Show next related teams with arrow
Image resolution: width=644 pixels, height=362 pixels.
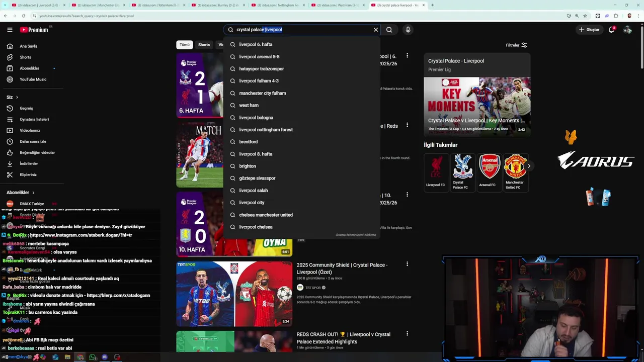point(528,166)
